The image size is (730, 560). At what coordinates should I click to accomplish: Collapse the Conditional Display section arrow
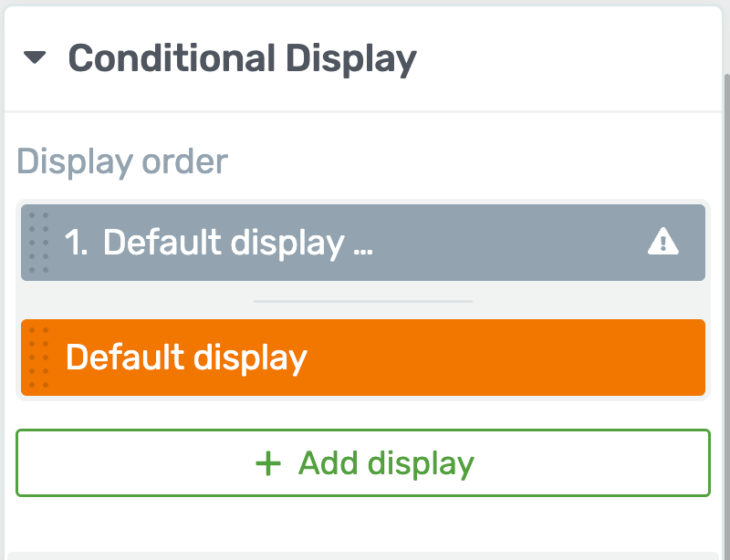pyautogui.click(x=35, y=57)
